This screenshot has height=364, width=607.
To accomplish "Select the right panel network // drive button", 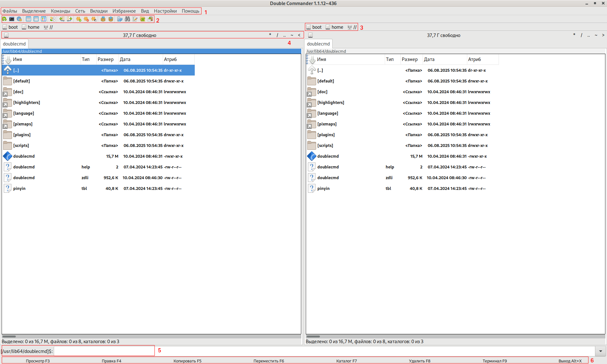I will coord(352,27).
